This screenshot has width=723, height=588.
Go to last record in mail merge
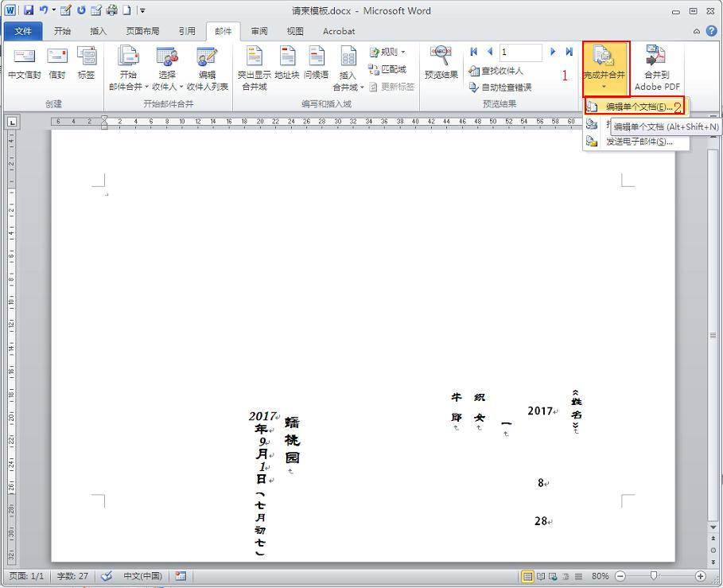[569, 52]
